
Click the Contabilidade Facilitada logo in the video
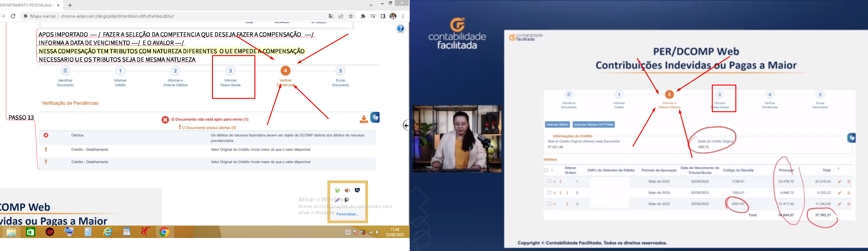[457, 33]
